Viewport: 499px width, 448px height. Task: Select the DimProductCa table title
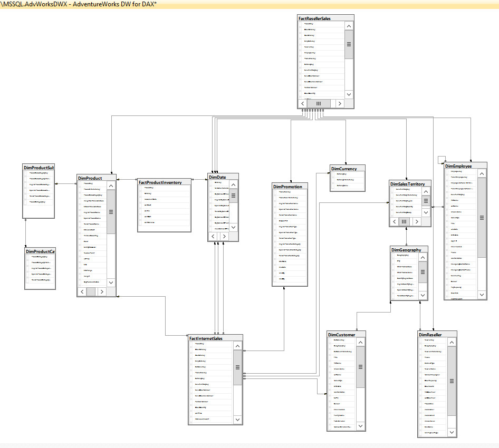point(40,251)
